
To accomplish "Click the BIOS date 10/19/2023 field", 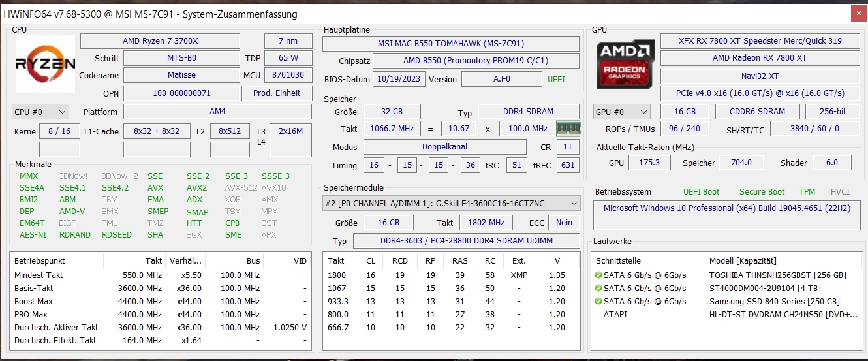I will point(399,79).
